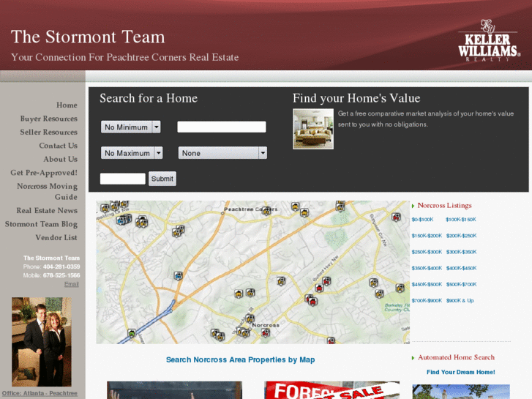Image resolution: width=532 pixels, height=399 pixels.
Task: Click the red house marker at map's top right
Action: [x=396, y=217]
